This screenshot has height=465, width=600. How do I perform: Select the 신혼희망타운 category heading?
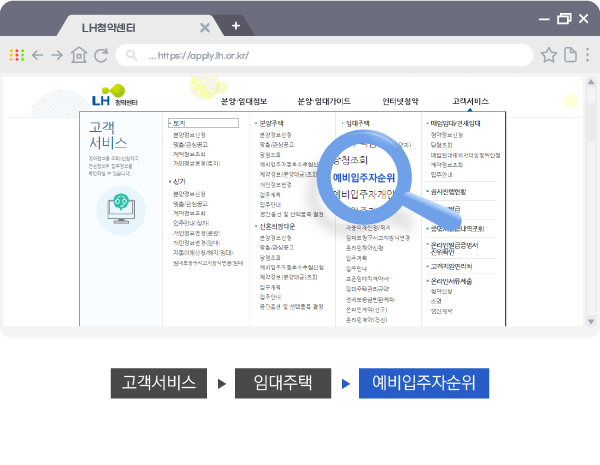click(277, 227)
